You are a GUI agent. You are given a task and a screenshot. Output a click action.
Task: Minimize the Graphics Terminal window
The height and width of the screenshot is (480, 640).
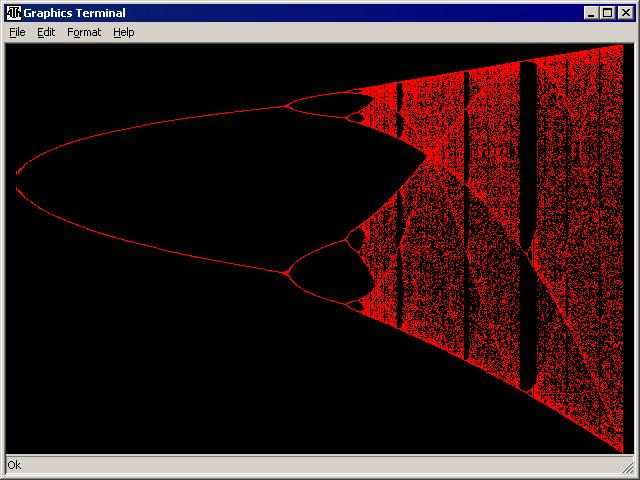coord(592,13)
